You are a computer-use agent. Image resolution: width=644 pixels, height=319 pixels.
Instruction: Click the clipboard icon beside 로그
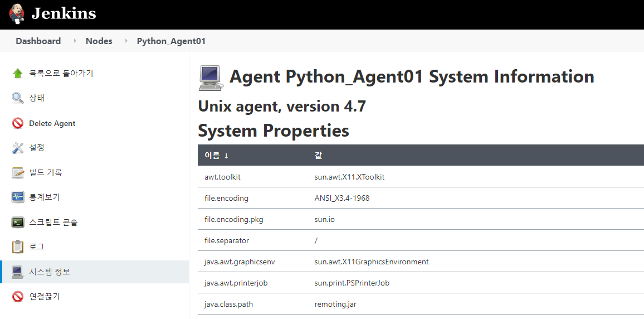[x=18, y=247]
